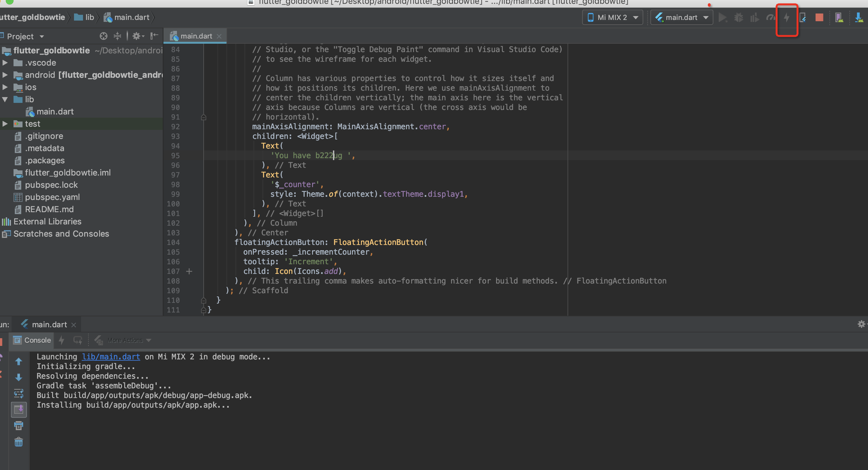Open the lib/main.dart console link
This screenshot has width=868, height=470.
[111, 357]
